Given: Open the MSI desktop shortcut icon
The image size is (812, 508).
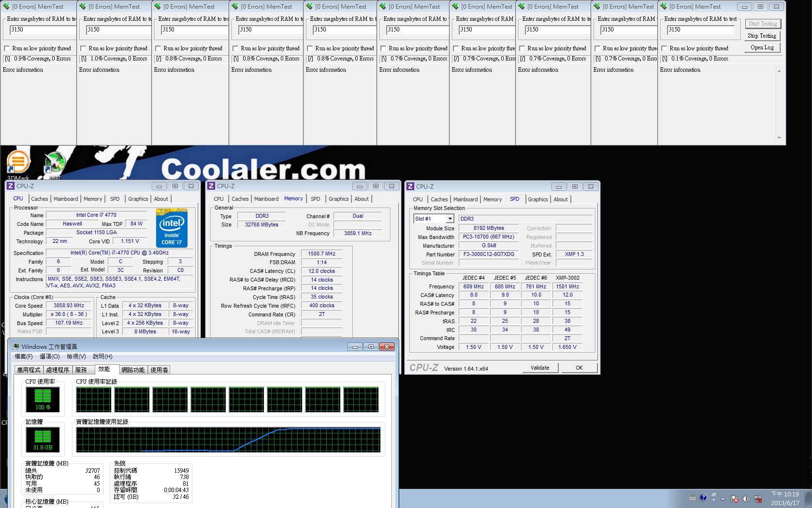Looking at the screenshot, I should pyautogui.click(x=54, y=163).
